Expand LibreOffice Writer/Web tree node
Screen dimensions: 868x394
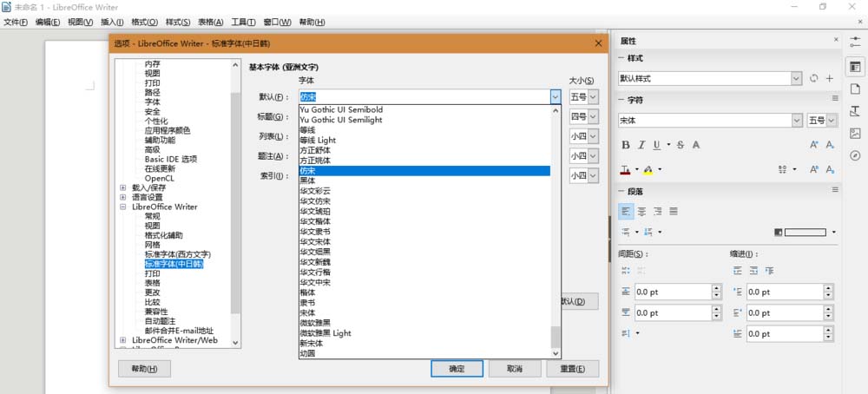[x=123, y=340]
